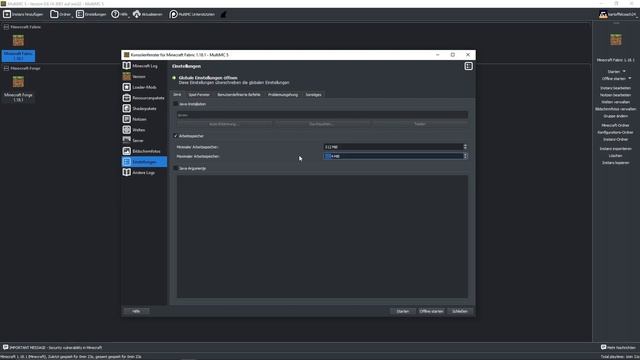This screenshot has width=640, height=360.
Task: Enable the Java-Argumente checkbox
Action: pos(176,168)
